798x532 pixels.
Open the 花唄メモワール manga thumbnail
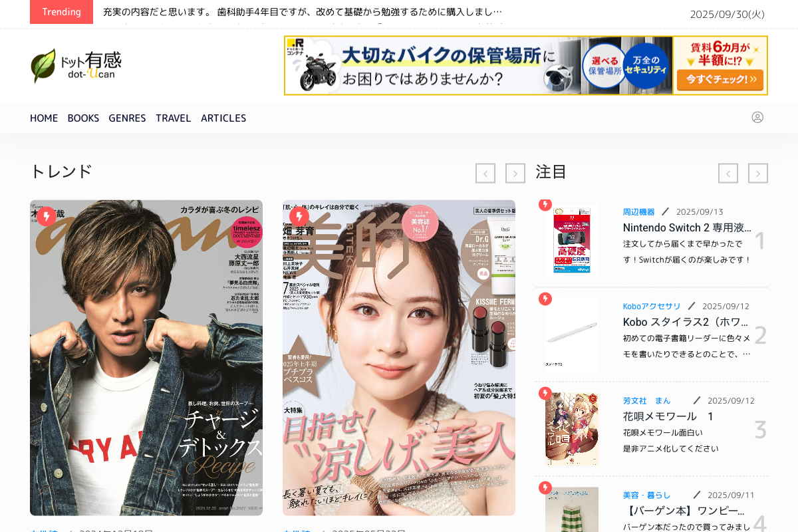[571, 428]
